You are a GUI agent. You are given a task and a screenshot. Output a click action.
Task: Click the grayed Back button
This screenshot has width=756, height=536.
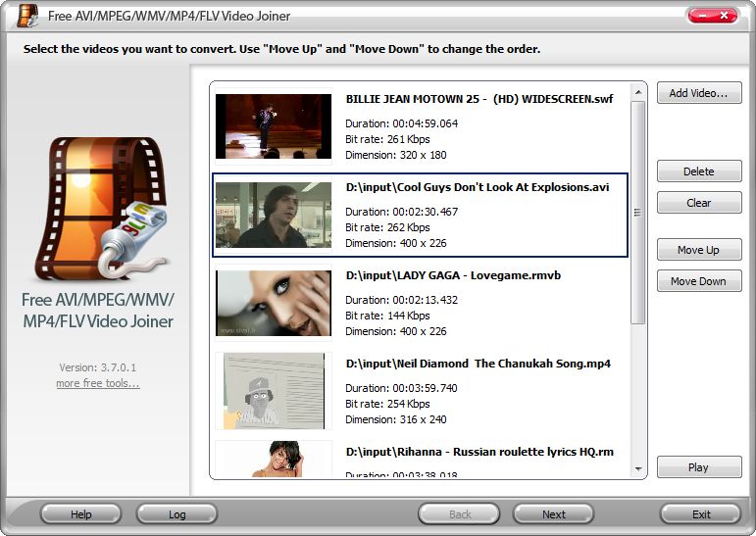coord(460,514)
